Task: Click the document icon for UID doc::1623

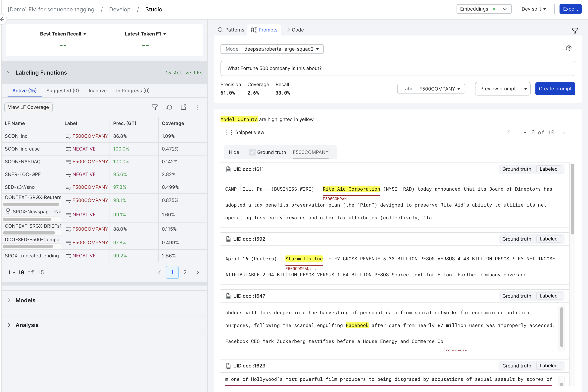Action: point(228,366)
